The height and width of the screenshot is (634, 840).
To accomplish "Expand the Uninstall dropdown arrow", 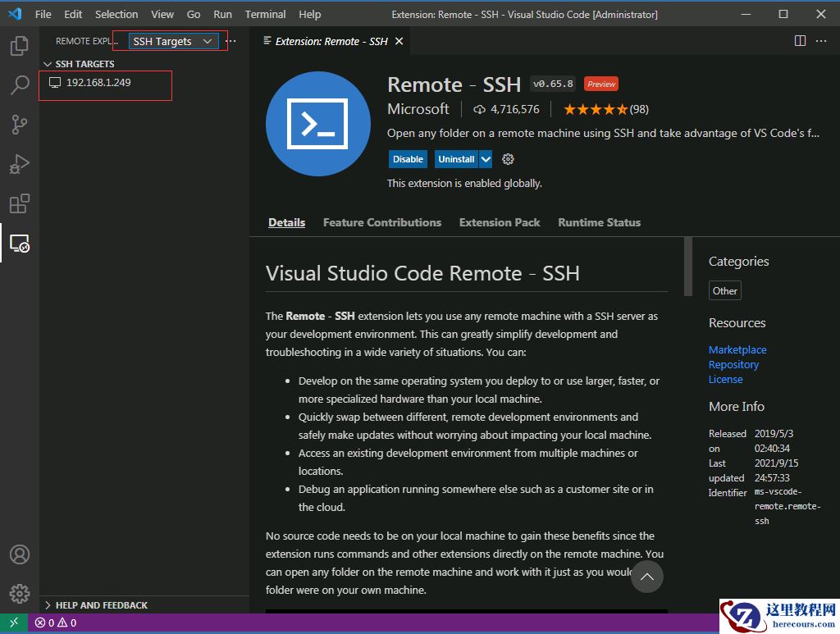I will click(486, 159).
